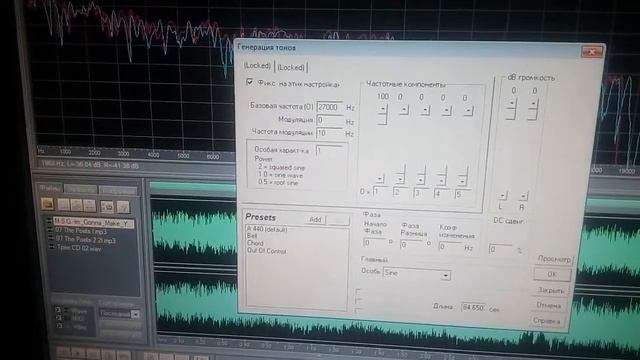
Task: Click the modulation frequency field showing 10
Action: tap(330, 133)
